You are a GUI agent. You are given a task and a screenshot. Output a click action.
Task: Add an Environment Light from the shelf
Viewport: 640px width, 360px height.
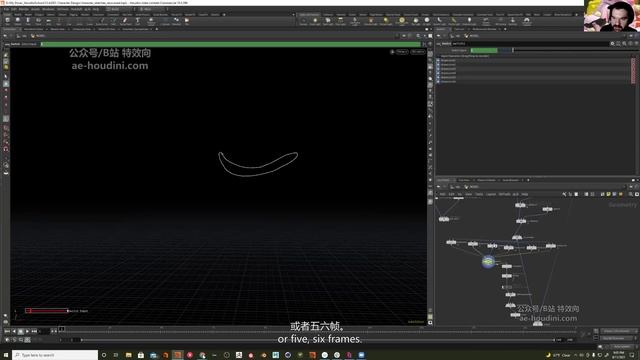(x=402, y=21)
